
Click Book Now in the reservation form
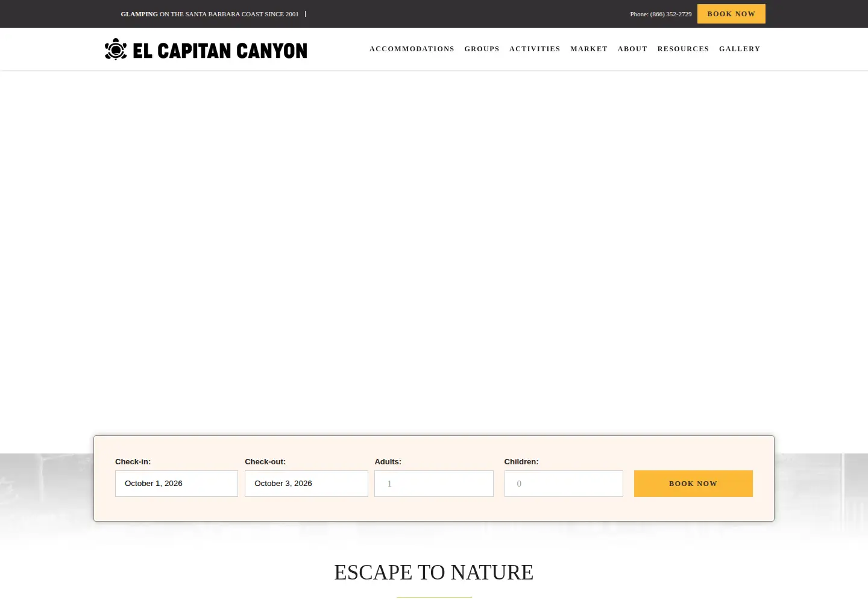(x=693, y=484)
